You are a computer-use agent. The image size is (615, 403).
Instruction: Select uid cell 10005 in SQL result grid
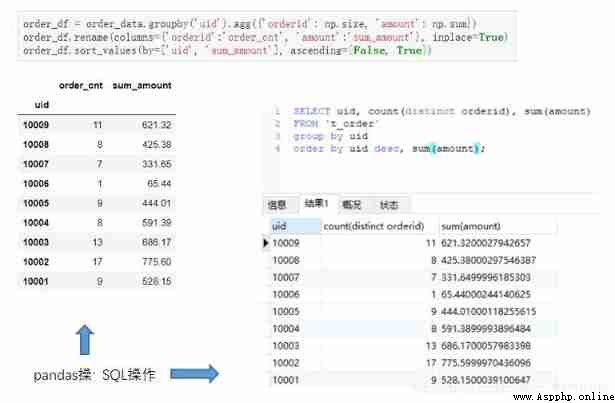(x=286, y=312)
